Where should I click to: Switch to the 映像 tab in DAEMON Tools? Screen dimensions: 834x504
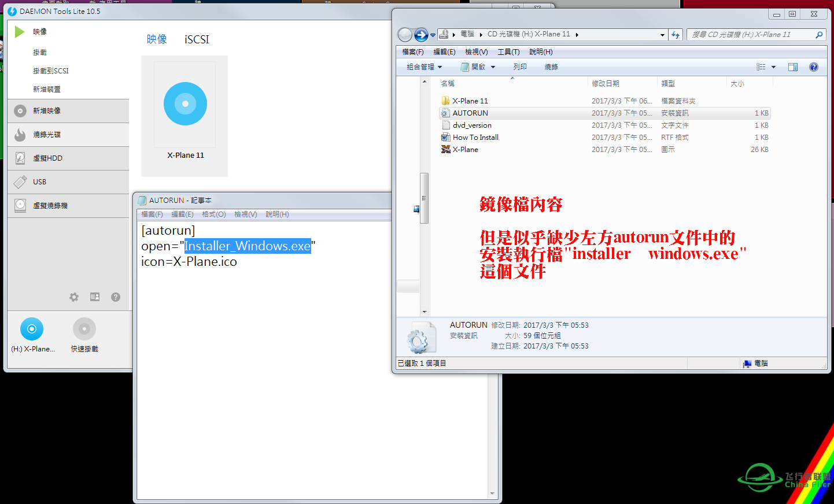(157, 39)
